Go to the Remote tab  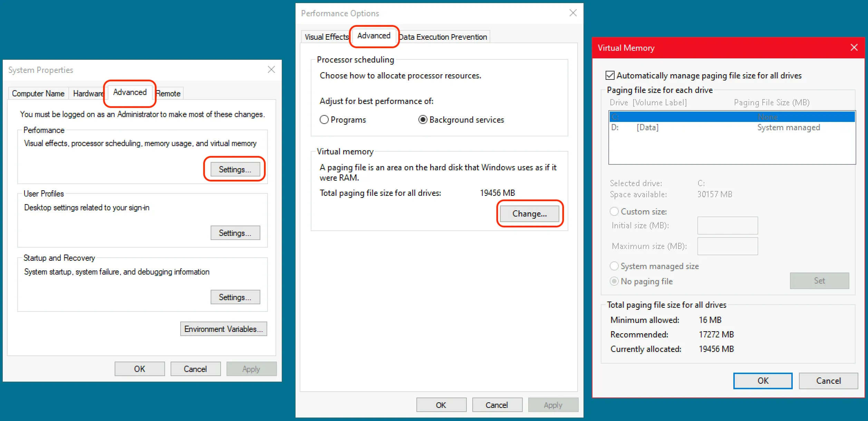168,94
